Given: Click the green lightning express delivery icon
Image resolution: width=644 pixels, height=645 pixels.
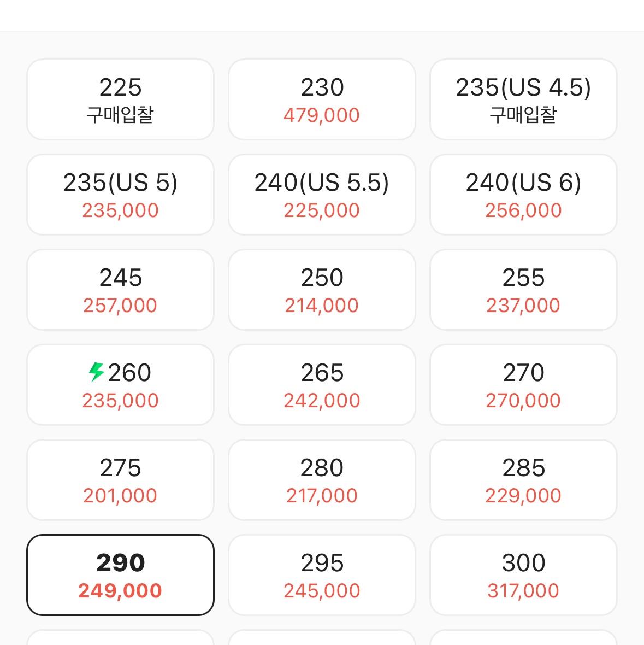Looking at the screenshot, I should (97, 372).
